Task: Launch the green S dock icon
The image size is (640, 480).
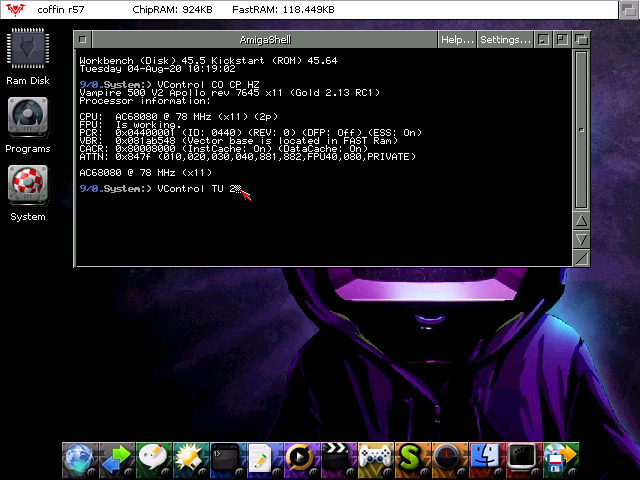Action: (x=413, y=460)
